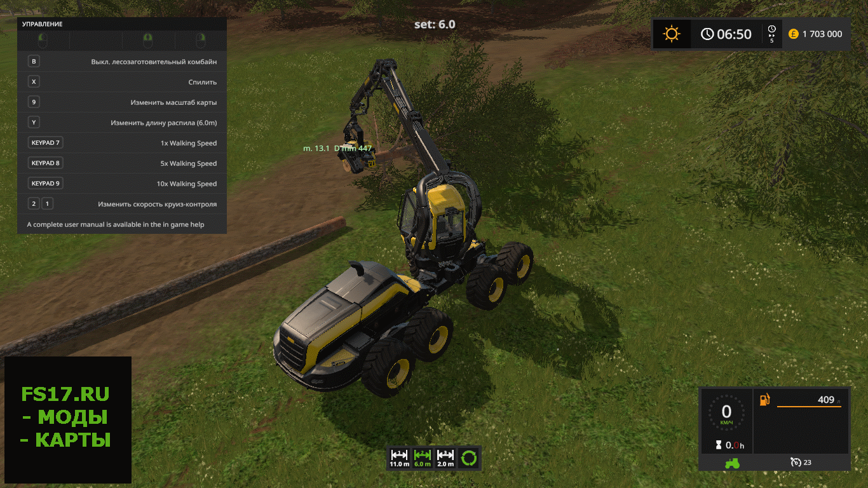The height and width of the screenshot is (488, 868).
Task: Click the both mouse buttons hint icon
Action: tap(147, 41)
